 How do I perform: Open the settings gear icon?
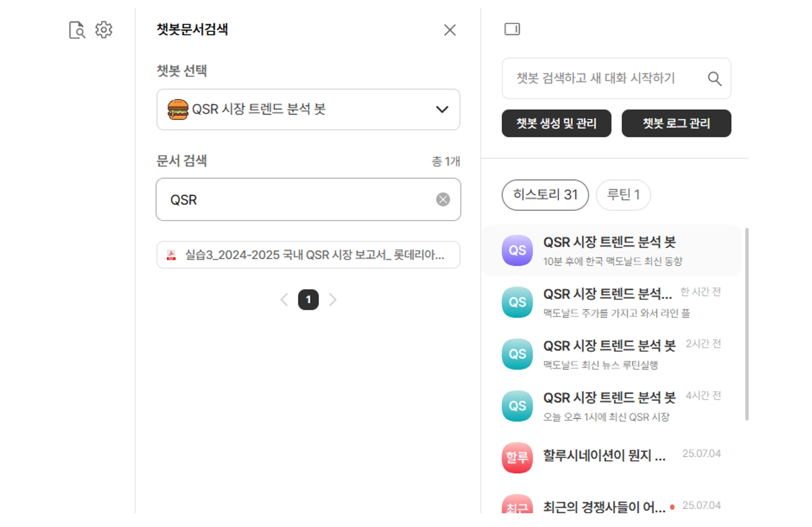(104, 30)
